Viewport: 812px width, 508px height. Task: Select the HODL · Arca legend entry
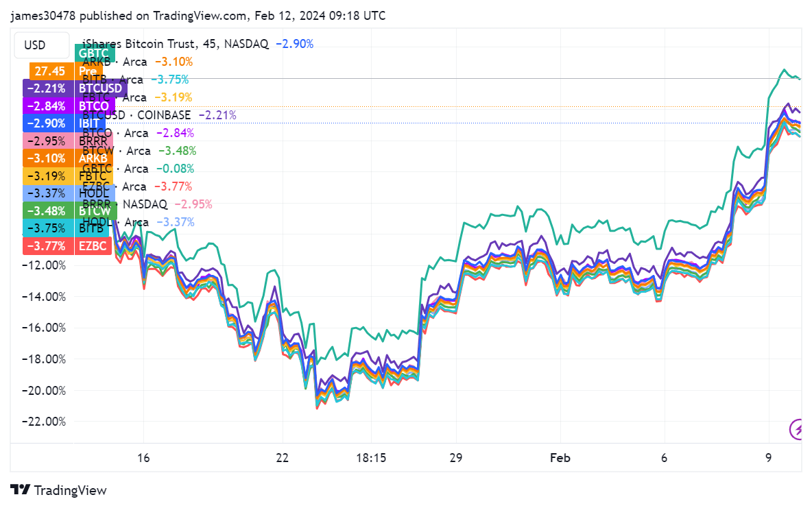pyautogui.click(x=112, y=221)
